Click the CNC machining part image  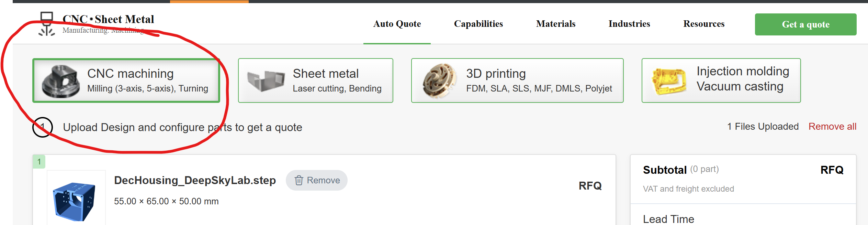point(60,81)
